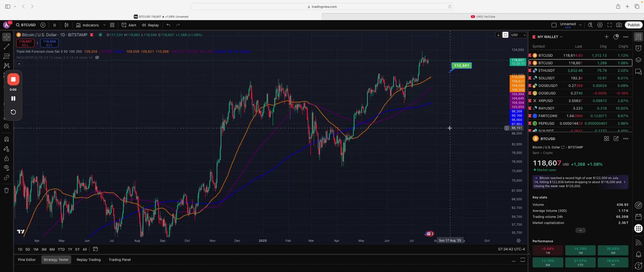Add symbol to watchlist with plus
Image resolution: width=644 pixels, height=272 pixels.
(606, 37)
